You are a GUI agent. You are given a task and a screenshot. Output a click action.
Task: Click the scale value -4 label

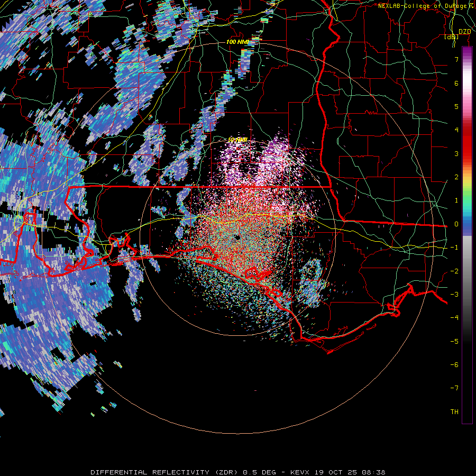coord(454,318)
